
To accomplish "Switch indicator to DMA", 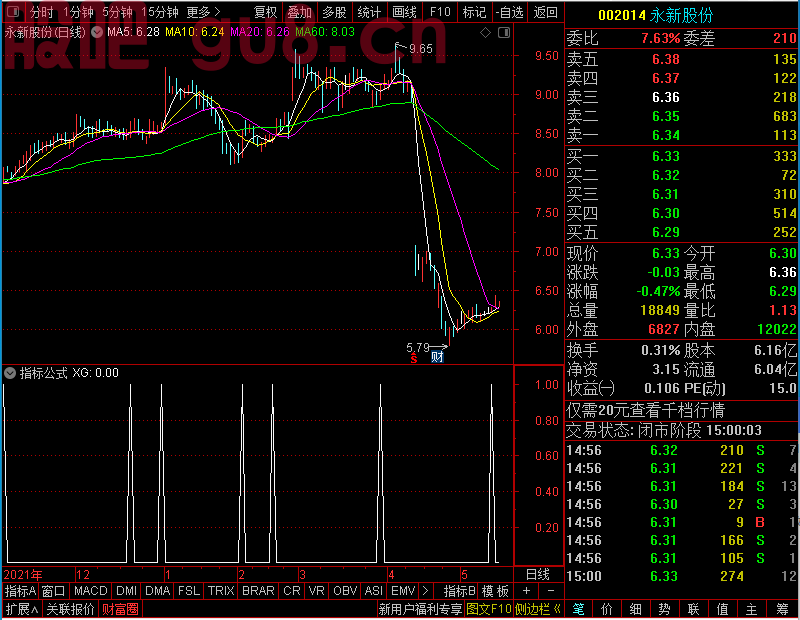I will (x=158, y=591).
